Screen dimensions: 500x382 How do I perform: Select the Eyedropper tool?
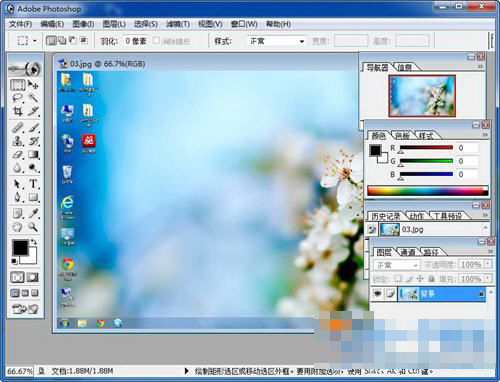point(33,214)
